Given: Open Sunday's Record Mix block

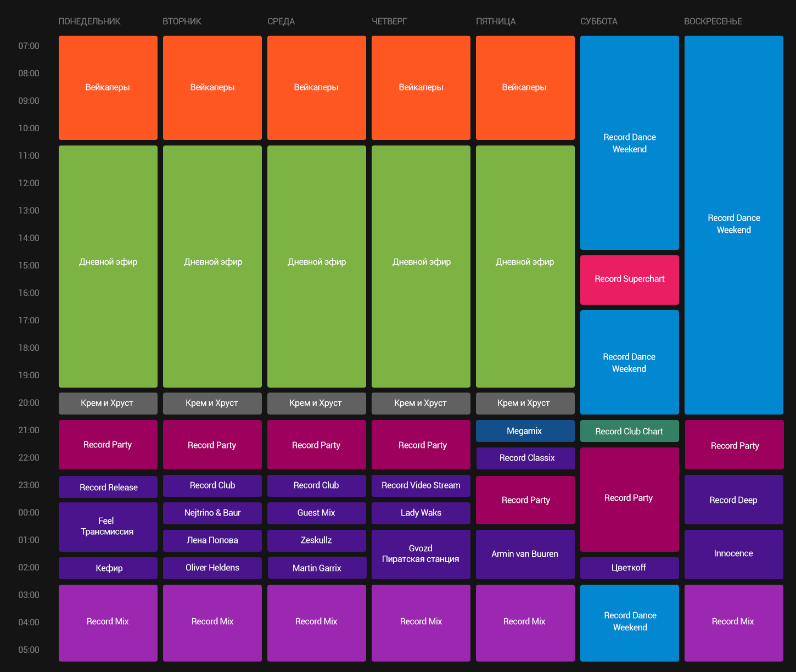Looking at the screenshot, I should click(734, 623).
